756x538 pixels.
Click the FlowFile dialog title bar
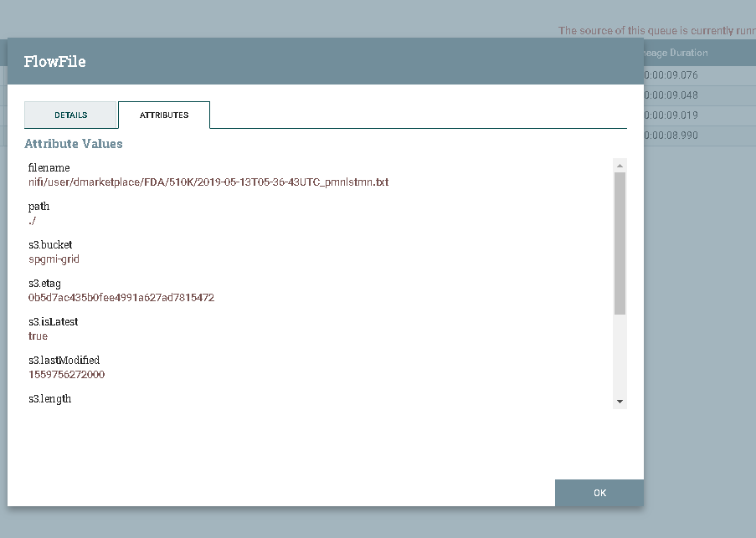click(54, 61)
